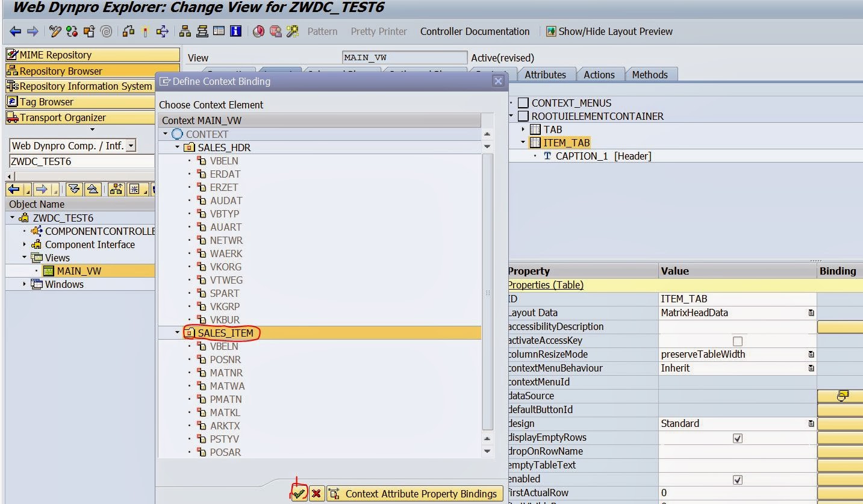
Task: Click the dataSource binding button
Action: [841, 396]
